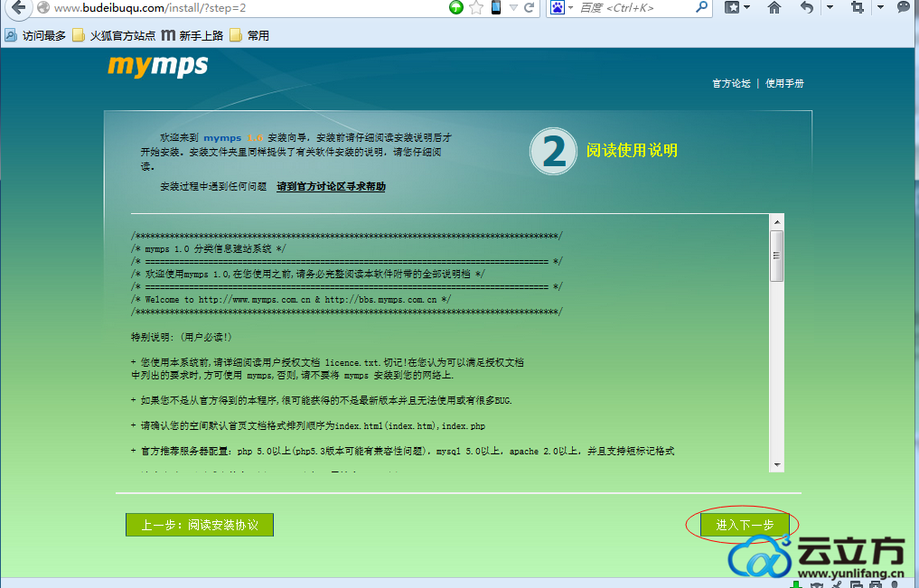919x588 pixels.
Task: Open the bookmarks star-list toolbar icon
Action: point(732,7)
